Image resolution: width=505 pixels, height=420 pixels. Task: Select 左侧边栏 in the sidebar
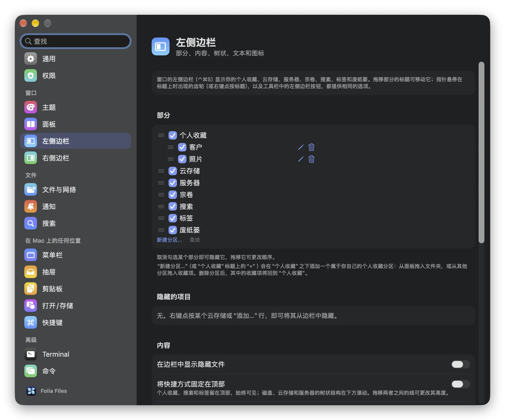(76, 141)
